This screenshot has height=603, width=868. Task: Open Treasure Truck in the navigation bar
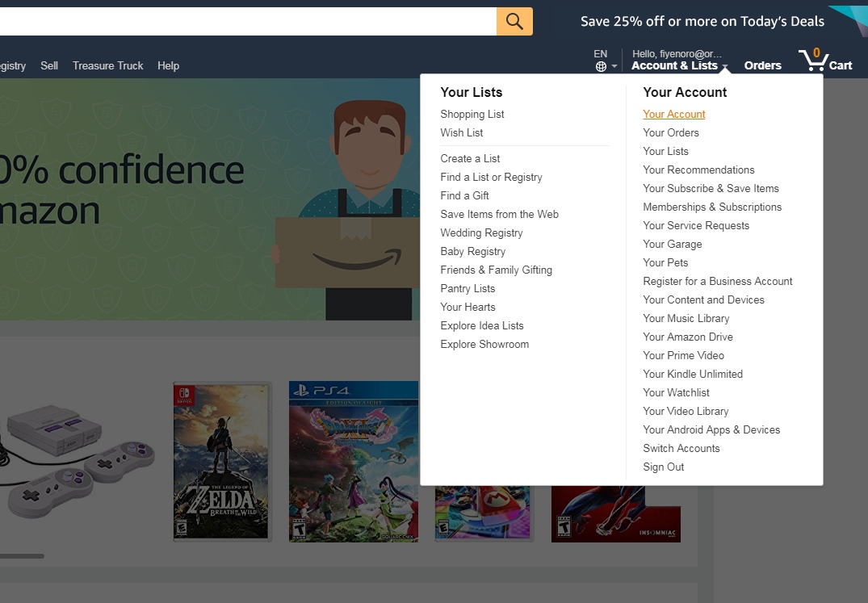point(107,65)
